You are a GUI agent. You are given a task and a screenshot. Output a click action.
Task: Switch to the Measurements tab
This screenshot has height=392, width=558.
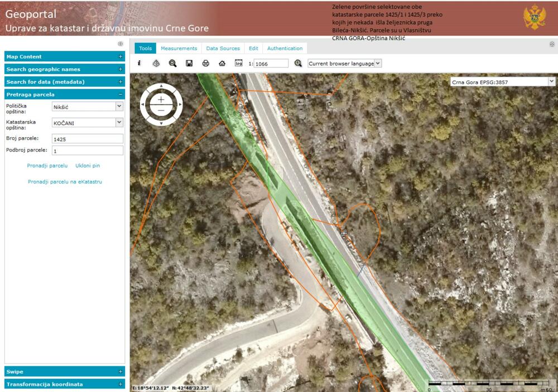(179, 49)
